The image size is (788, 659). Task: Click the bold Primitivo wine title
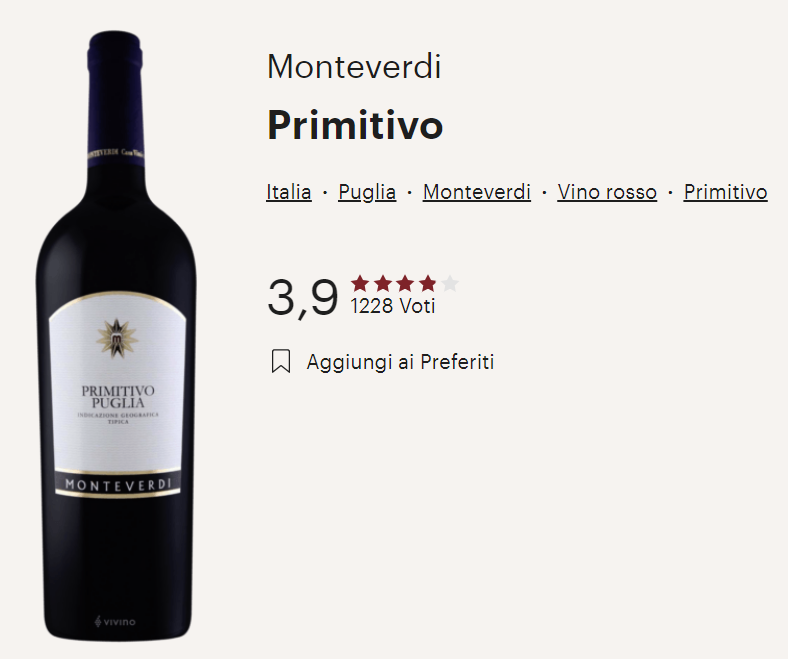pyautogui.click(x=355, y=125)
